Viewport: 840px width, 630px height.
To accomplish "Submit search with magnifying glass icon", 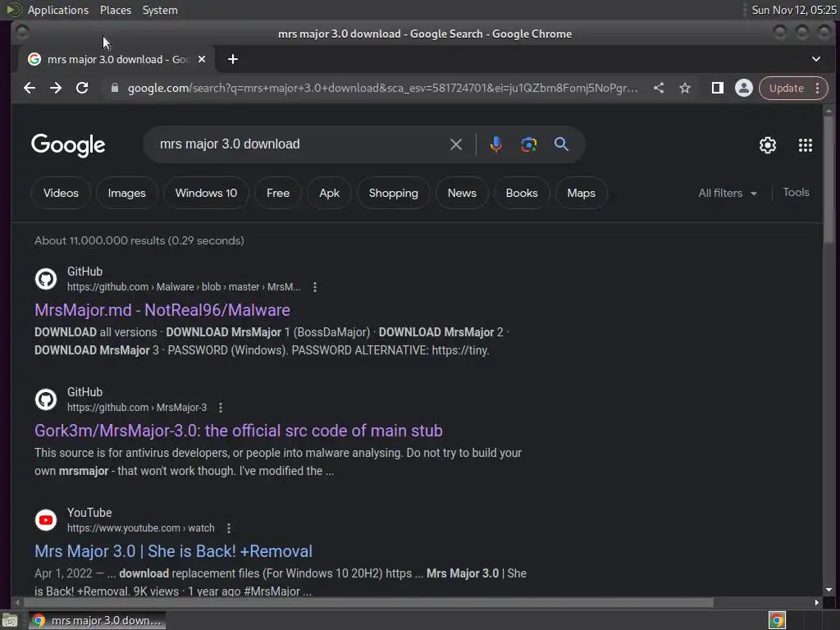I will [561, 144].
